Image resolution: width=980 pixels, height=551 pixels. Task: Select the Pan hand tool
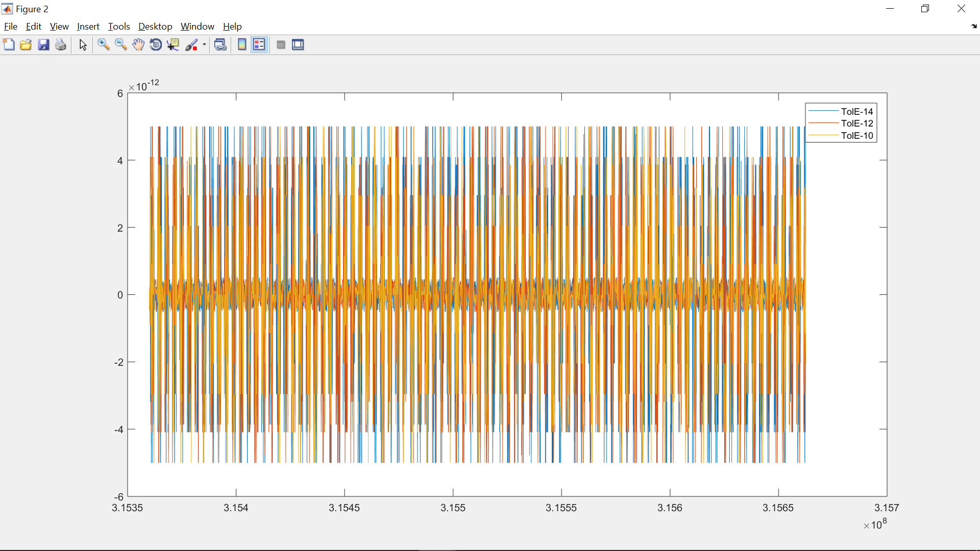coord(138,45)
